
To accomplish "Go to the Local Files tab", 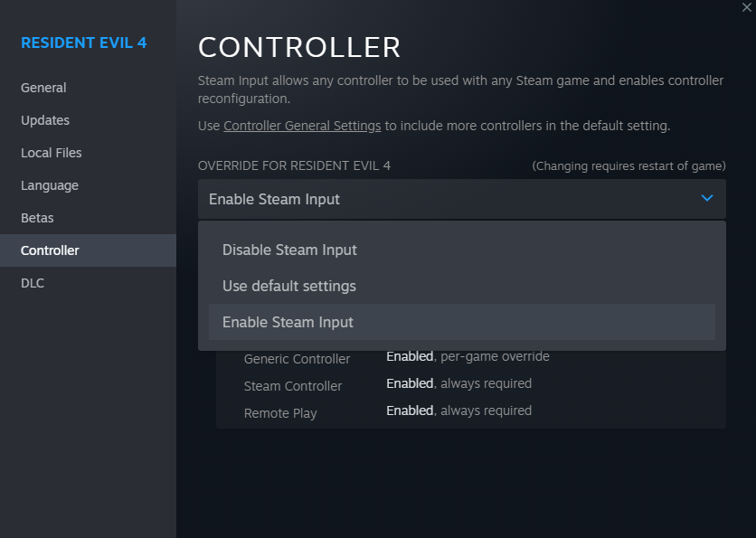I will 52,153.
